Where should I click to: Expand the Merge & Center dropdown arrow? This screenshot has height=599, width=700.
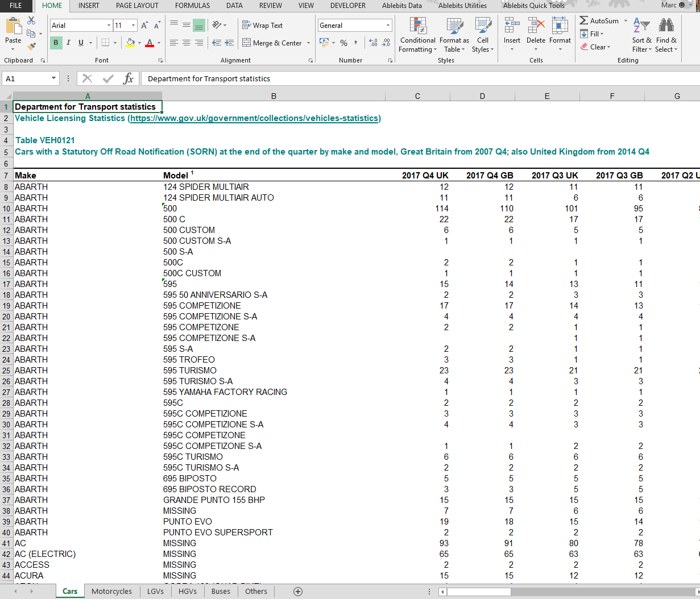[x=309, y=43]
